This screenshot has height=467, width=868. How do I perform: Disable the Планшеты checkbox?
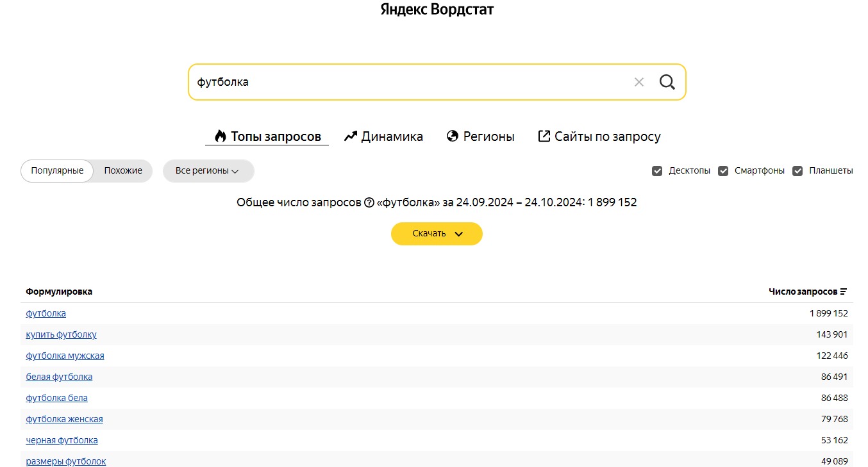coord(797,171)
